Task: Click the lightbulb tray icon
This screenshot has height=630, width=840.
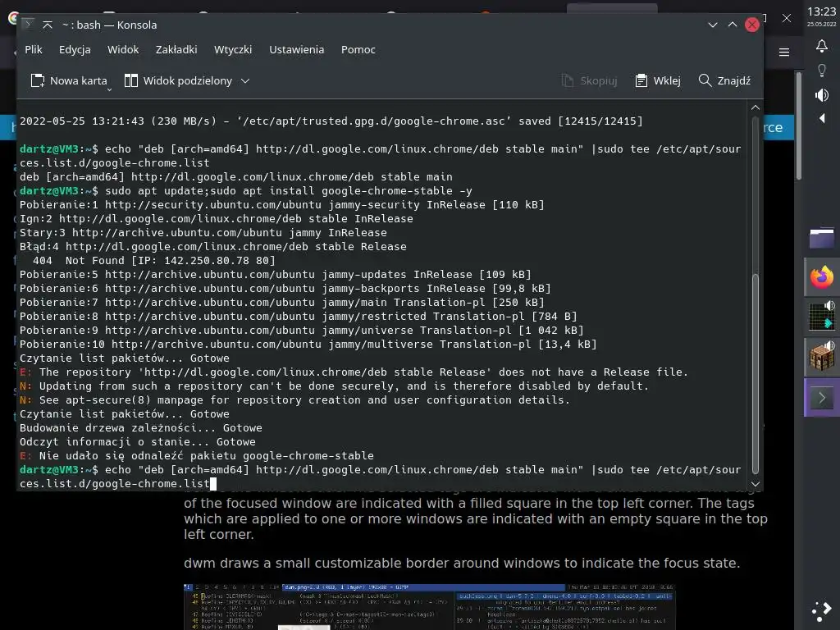Action: coord(822,71)
